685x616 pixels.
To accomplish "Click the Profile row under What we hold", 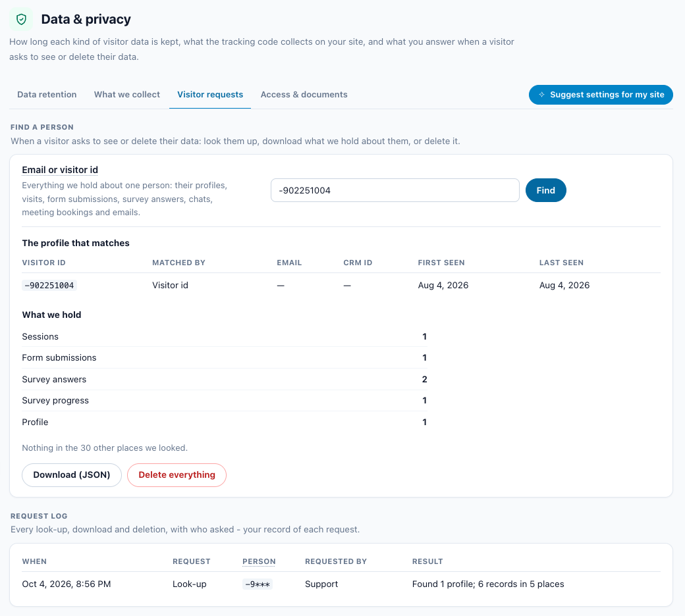I will pyautogui.click(x=225, y=422).
